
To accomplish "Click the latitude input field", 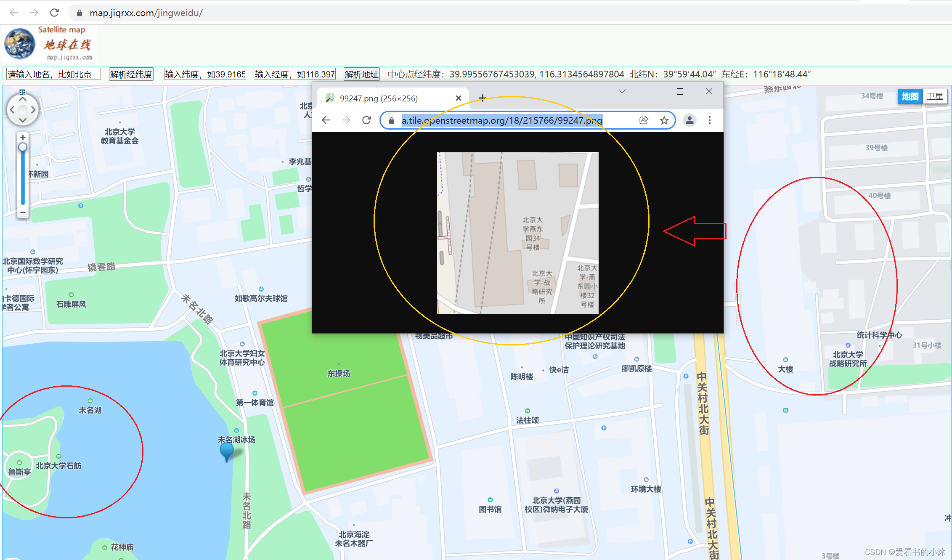I will tap(205, 74).
